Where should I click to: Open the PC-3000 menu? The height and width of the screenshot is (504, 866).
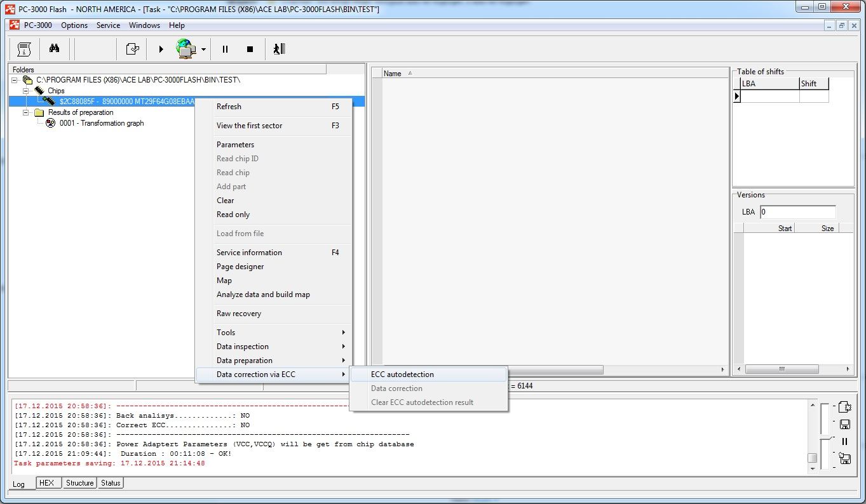point(38,25)
